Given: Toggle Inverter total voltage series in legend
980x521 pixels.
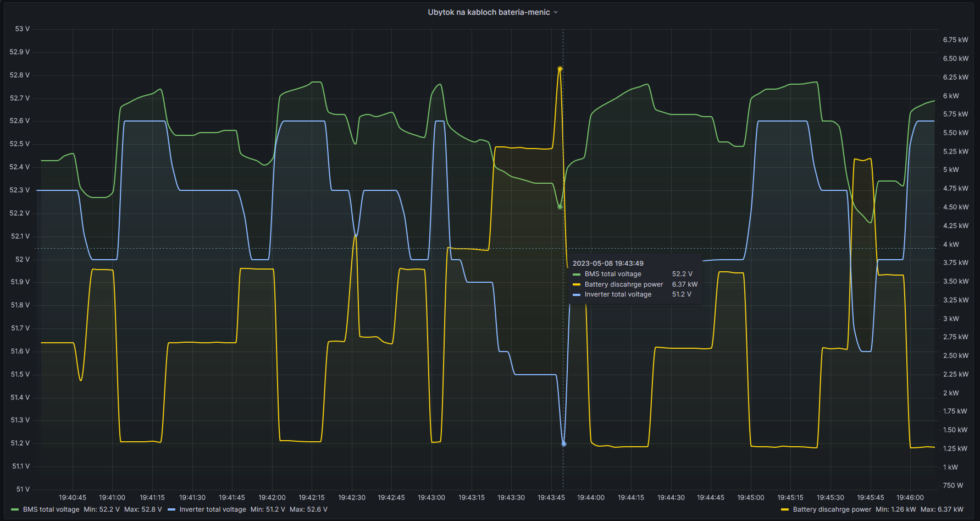Looking at the screenshot, I should tap(213, 509).
